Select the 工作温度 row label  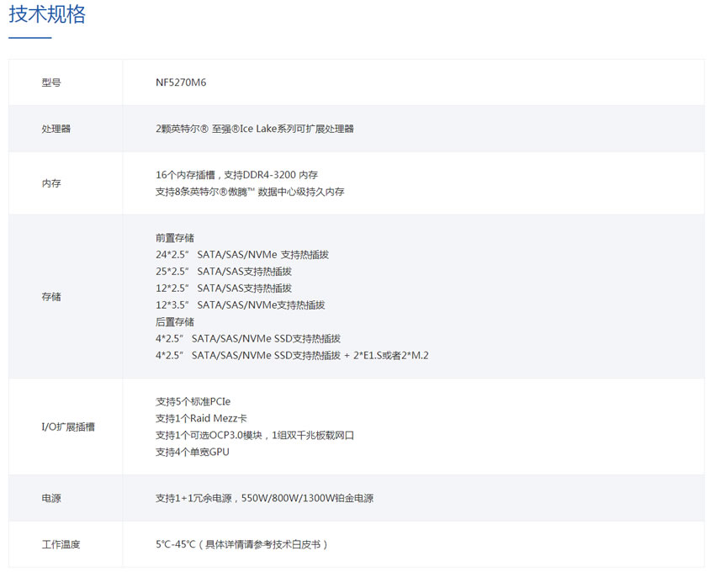(x=61, y=544)
